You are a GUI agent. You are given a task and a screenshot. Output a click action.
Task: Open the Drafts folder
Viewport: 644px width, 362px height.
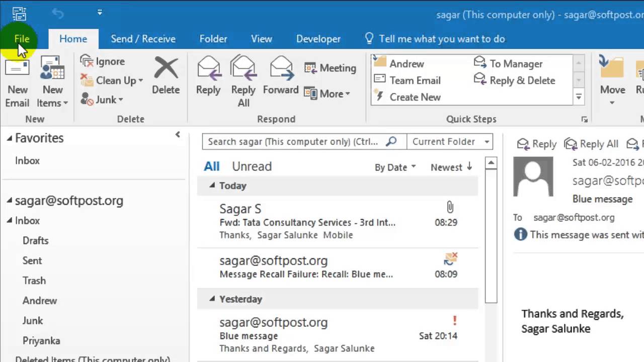pos(35,240)
